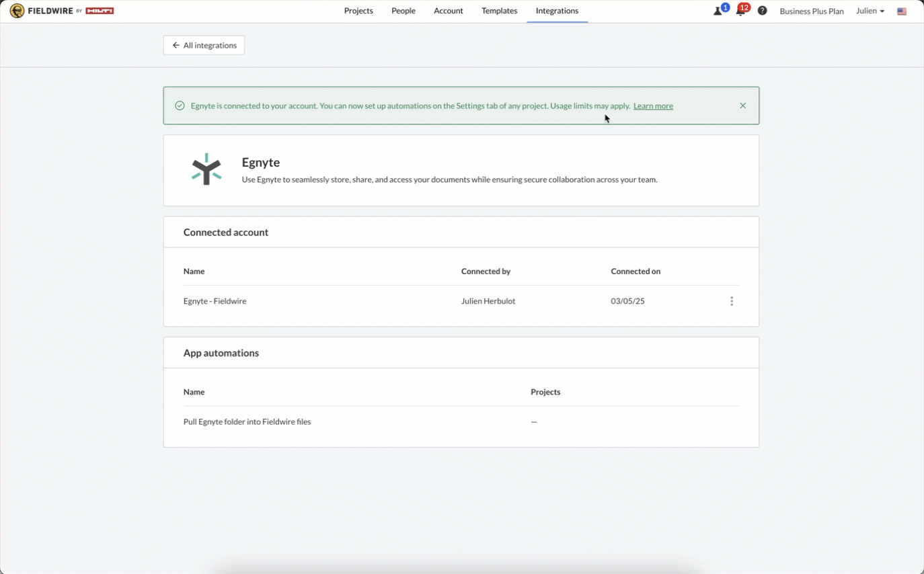This screenshot has width=924, height=574.
Task: Click the help question mark icon
Action: [762, 11]
